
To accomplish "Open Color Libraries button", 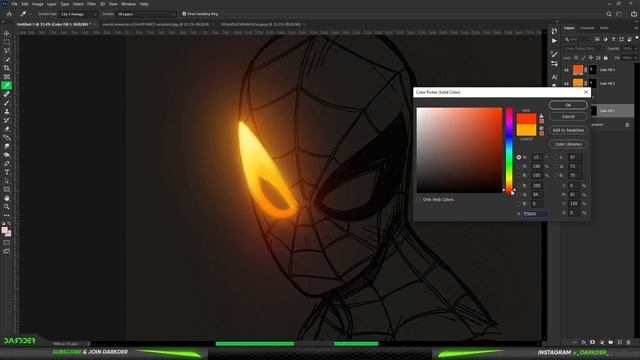I will click(568, 144).
